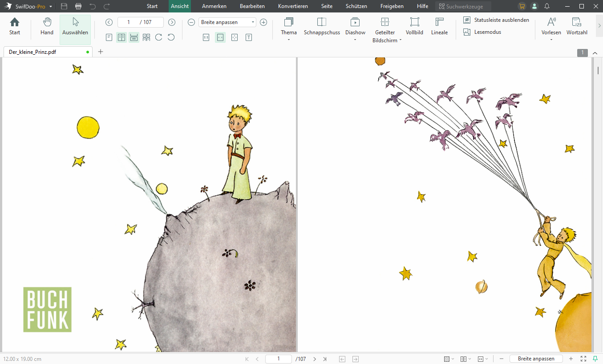Click the Breite anpassen button in status bar
Image resolution: width=603 pixels, height=364 pixels.
click(x=536, y=359)
